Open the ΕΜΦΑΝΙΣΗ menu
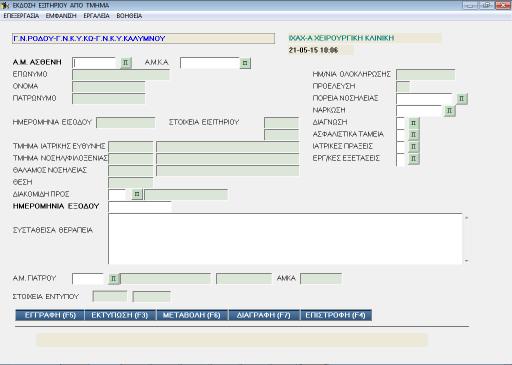The height and width of the screenshot is (365, 512). tap(61, 16)
